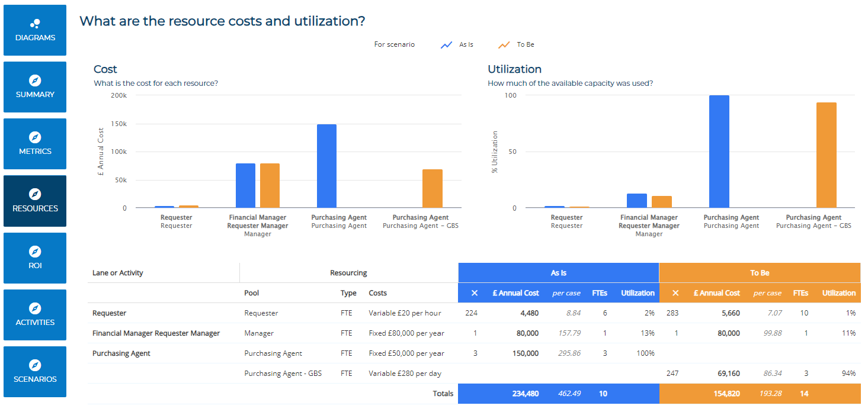Toggle the To Be scenario legend line icon
This screenshot has height=412, width=868.
click(504, 45)
